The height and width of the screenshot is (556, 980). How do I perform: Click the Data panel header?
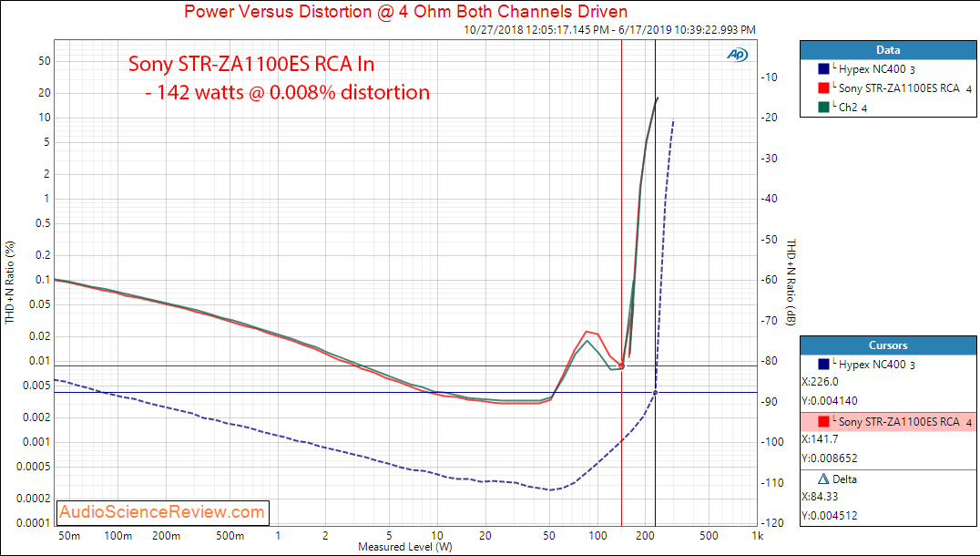click(888, 50)
